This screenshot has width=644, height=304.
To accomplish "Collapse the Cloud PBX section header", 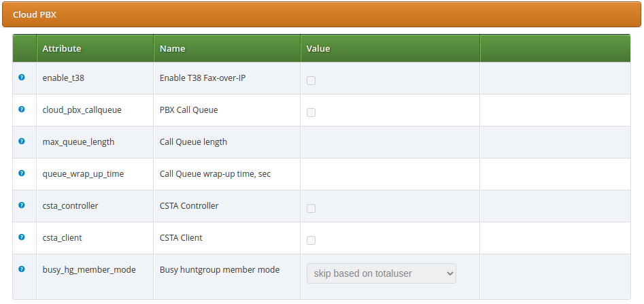I will point(322,15).
